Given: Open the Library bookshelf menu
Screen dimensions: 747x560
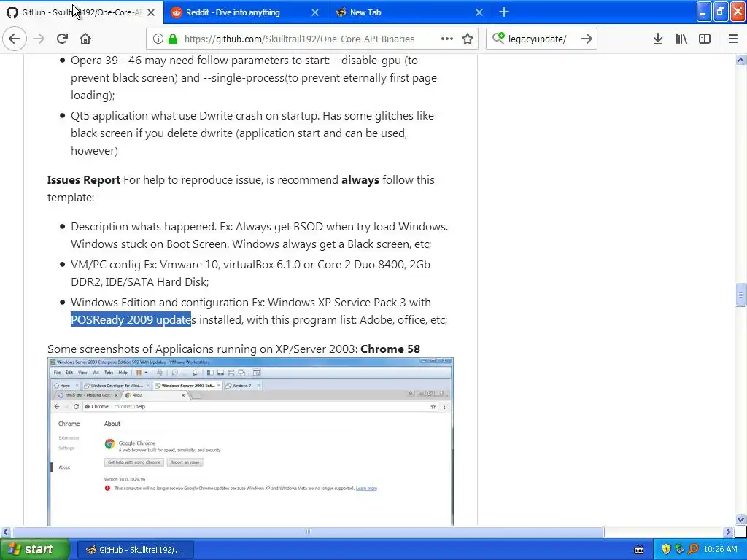Looking at the screenshot, I should pos(681,39).
